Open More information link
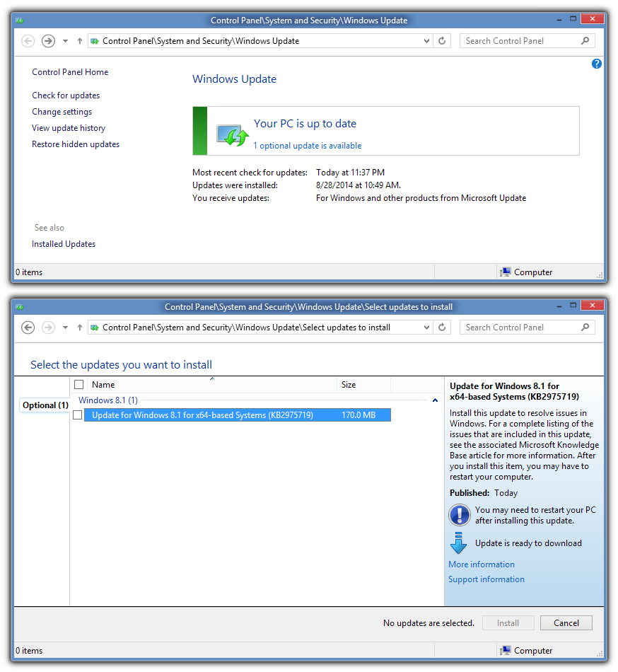This screenshot has width=618, height=672. pyautogui.click(x=482, y=564)
